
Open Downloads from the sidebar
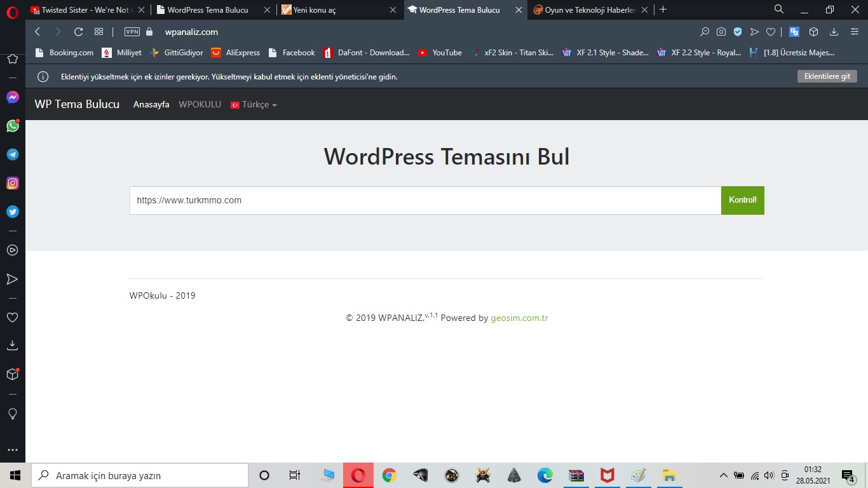12,346
